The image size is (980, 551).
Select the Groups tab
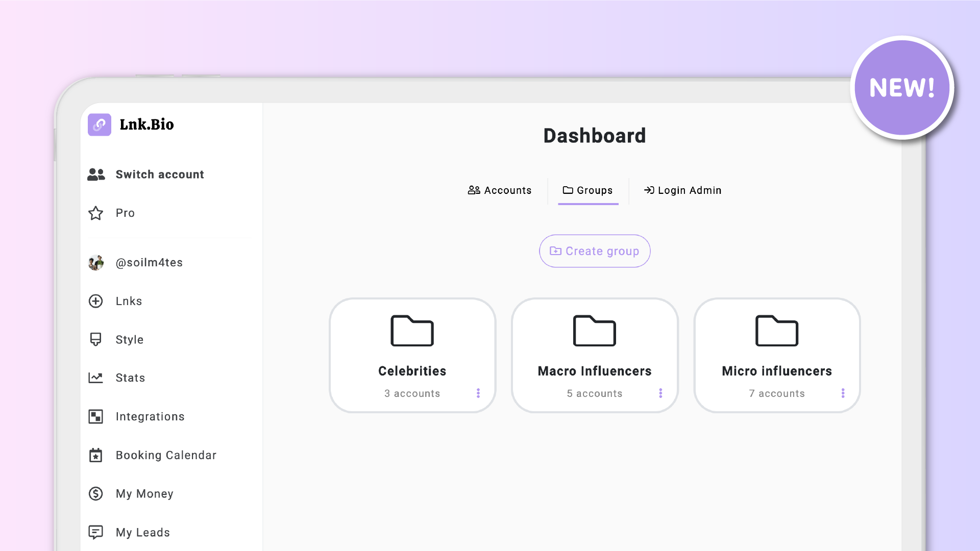point(588,190)
